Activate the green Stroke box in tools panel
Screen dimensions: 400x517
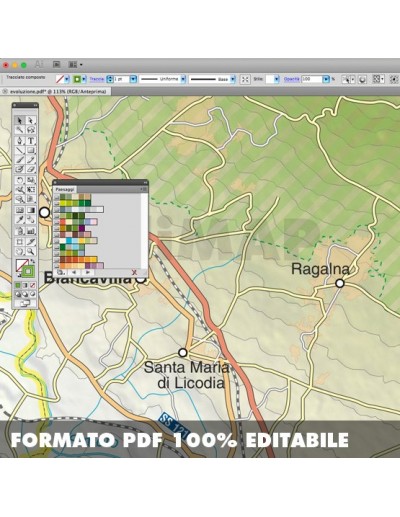(28, 272)
